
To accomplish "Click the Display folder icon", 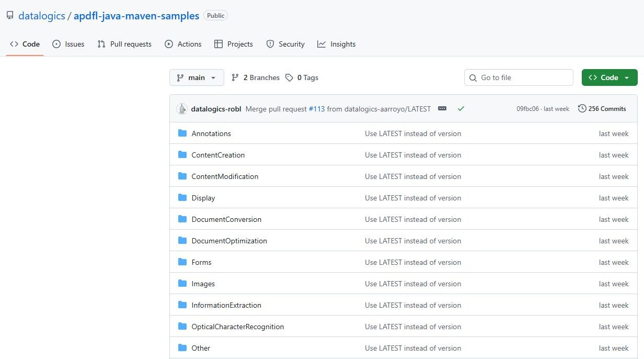I will 182,198.
